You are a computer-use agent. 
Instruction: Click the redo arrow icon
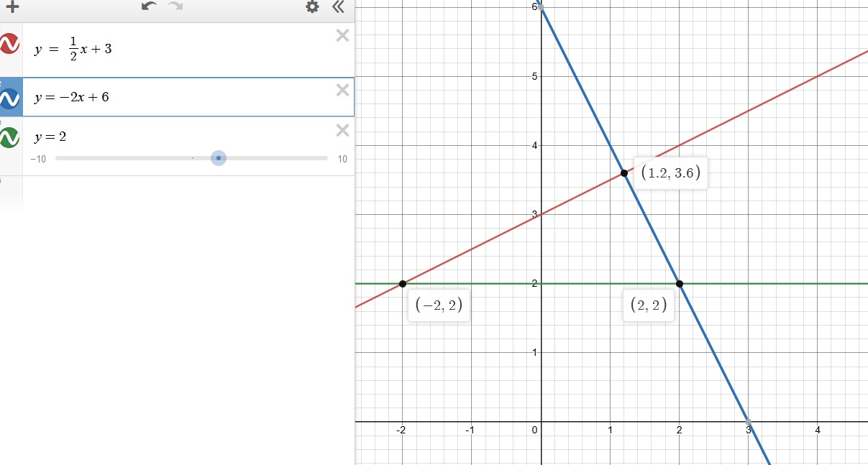[x=175, y=6]
